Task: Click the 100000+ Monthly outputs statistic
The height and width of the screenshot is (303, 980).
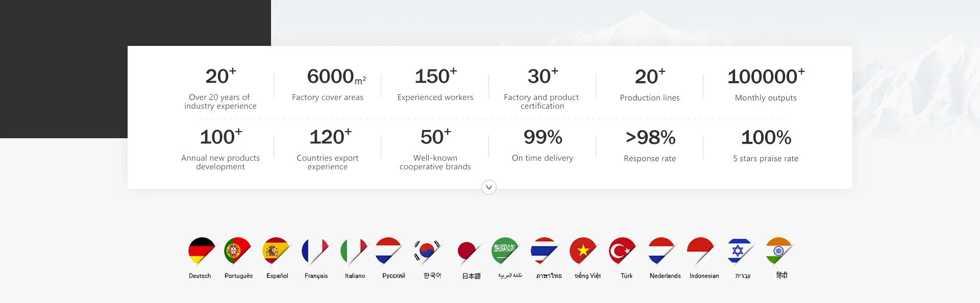Action: tap(766, 85)
